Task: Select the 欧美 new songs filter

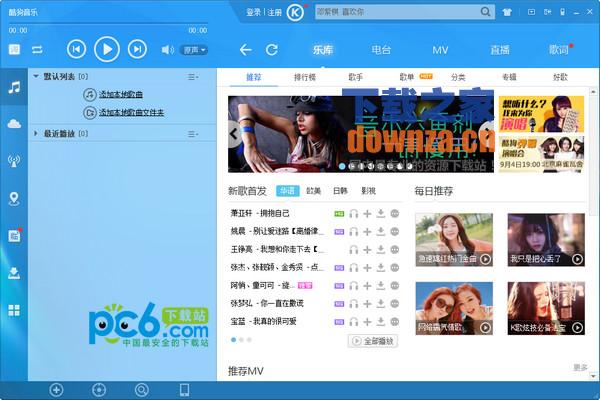Action: coord(313,191)
